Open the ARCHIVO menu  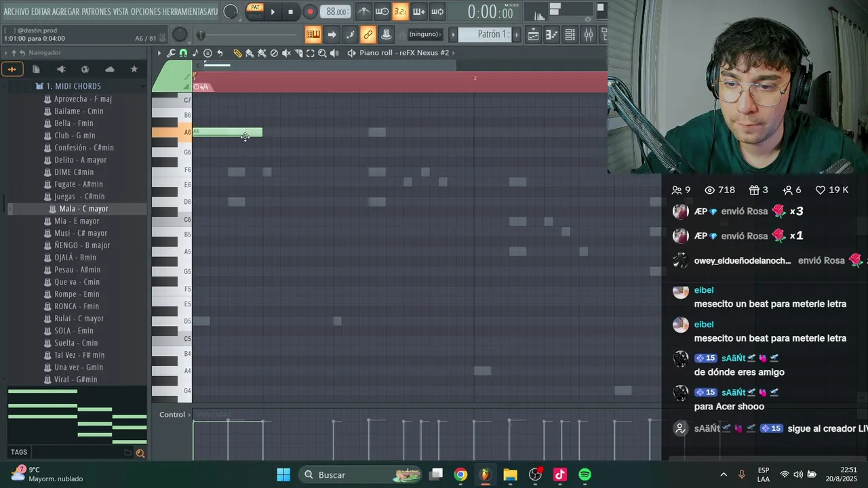[16, 12]
